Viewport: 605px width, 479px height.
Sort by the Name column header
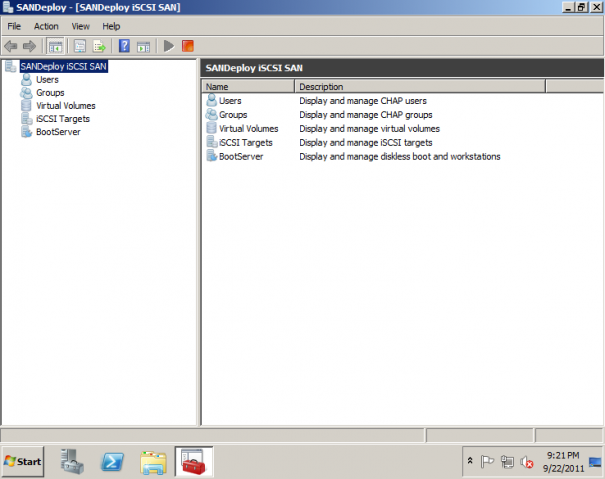[248, 86]
